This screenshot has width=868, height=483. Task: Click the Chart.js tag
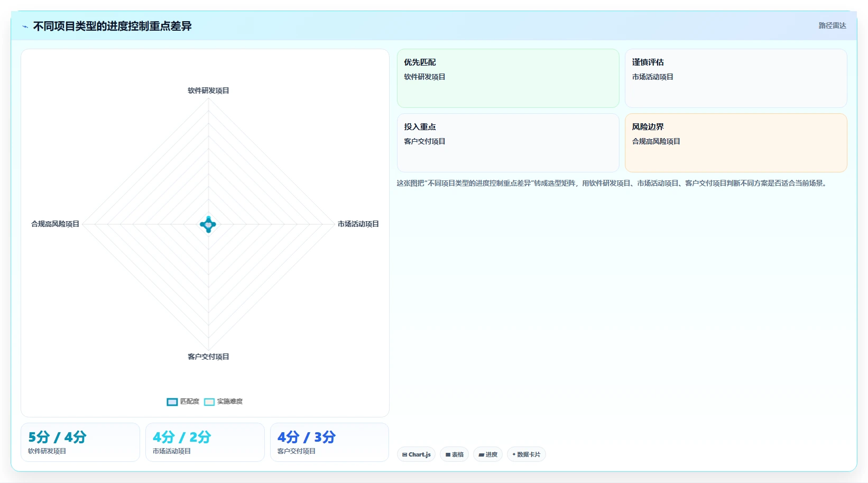coord(416,454)
